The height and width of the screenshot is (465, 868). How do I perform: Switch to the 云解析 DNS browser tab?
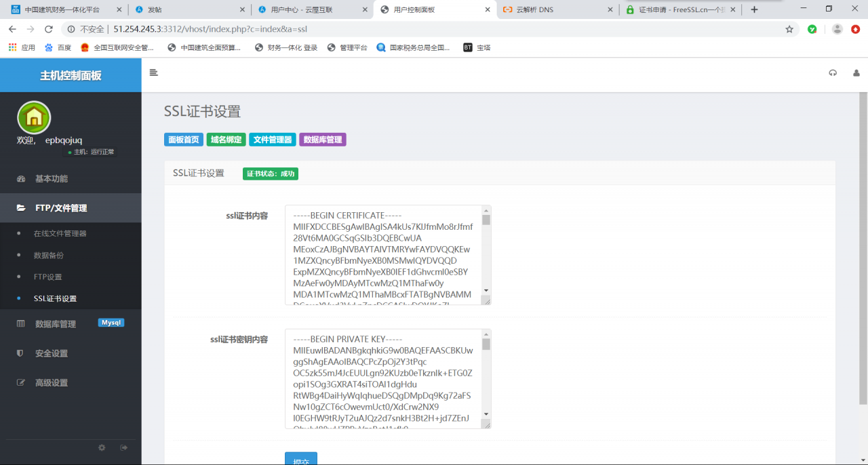pyautogui.click(x=544, y=10)
